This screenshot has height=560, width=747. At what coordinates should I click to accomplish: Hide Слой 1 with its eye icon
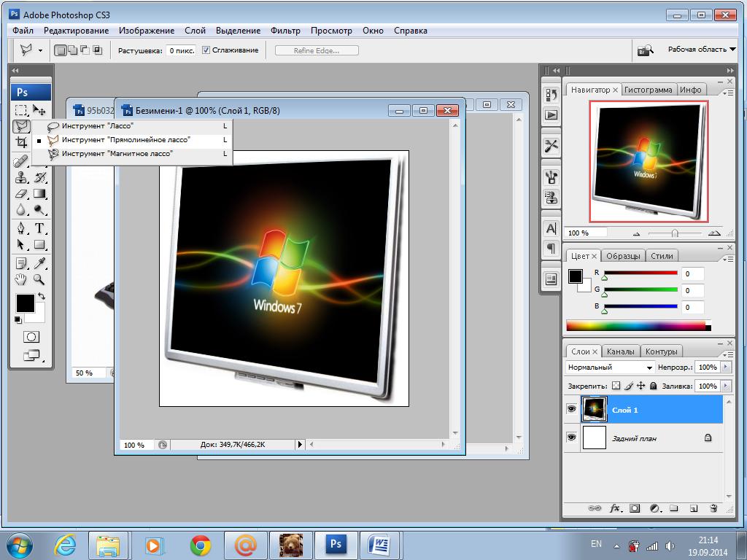click(x=571, y=409)
